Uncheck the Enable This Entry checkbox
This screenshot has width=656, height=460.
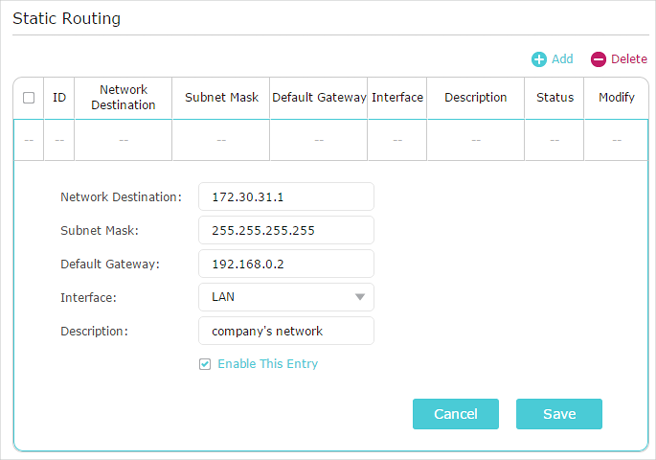pyautogui.click(x=205, y=364)
